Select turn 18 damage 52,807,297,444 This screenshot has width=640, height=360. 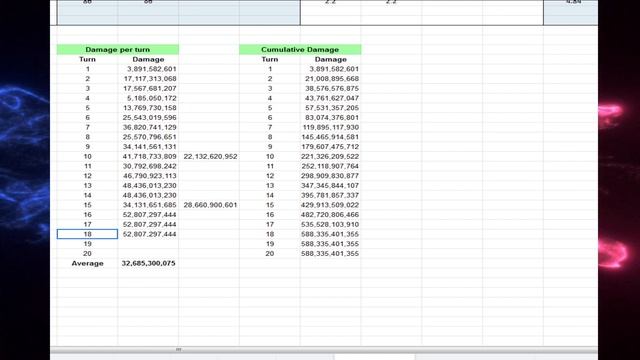coord(148,234)
